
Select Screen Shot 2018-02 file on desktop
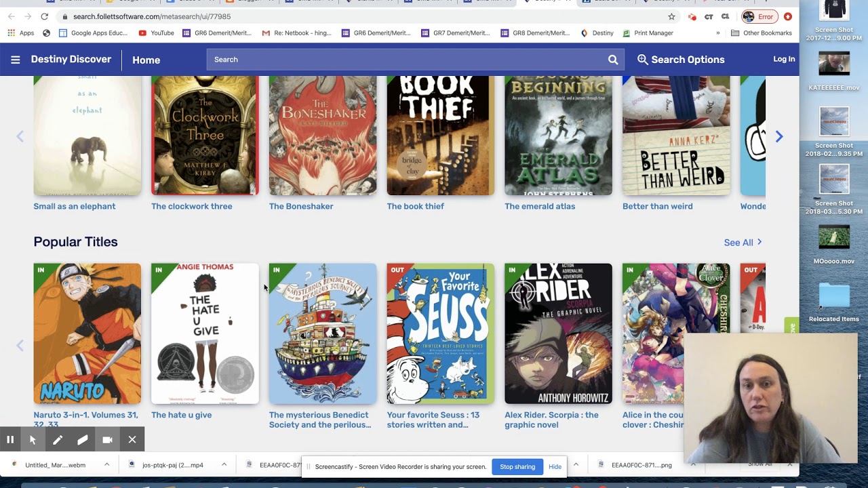[834, 132]
